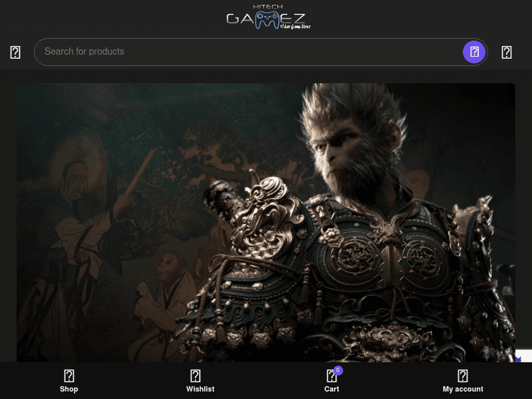Tap the Wishlist icon in bottom bar
Screen dimensions: 532x399
pos(196,376)
